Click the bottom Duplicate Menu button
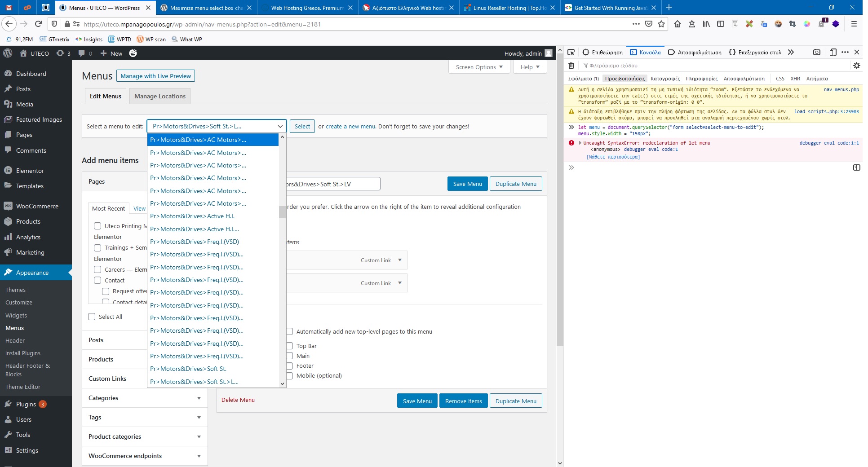Screen dimensions: 868x467 pyautogui.click(x=516, y=401)
